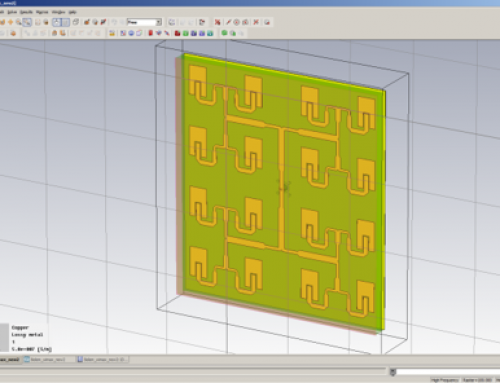Screen dimensions: 500x383
Task: Toggle the highlighted zoom-window tool beside the magnifier
Action: [27, 22]
